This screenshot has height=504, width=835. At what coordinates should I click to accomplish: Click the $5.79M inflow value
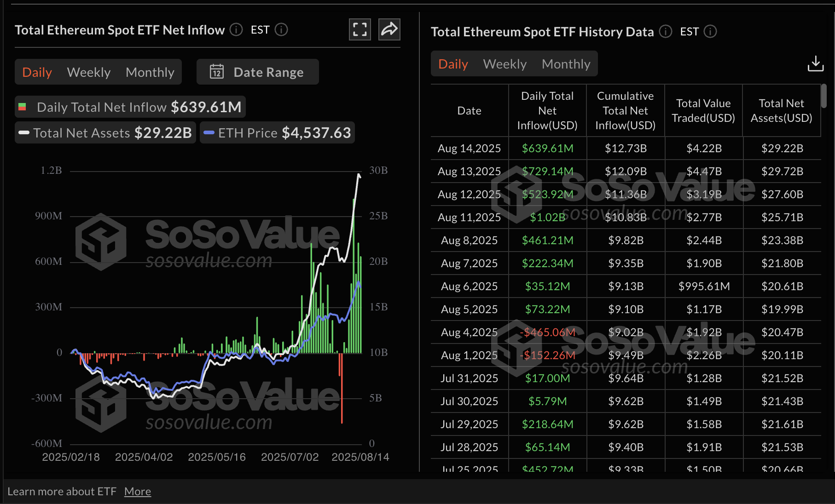click(548, 401)
